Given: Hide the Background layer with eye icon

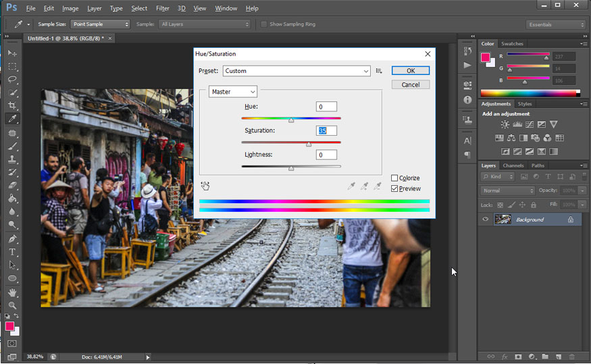Looking at the screenshot, I should pos(485,219).
